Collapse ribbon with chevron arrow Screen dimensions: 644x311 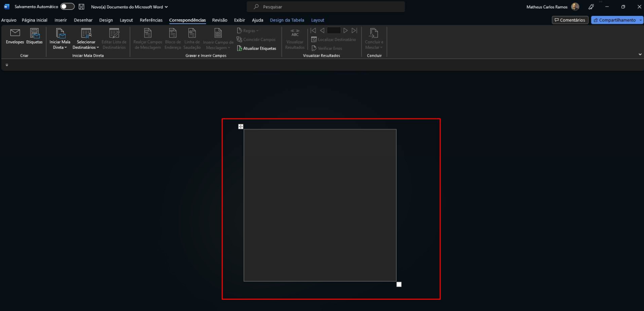point(640,54)
